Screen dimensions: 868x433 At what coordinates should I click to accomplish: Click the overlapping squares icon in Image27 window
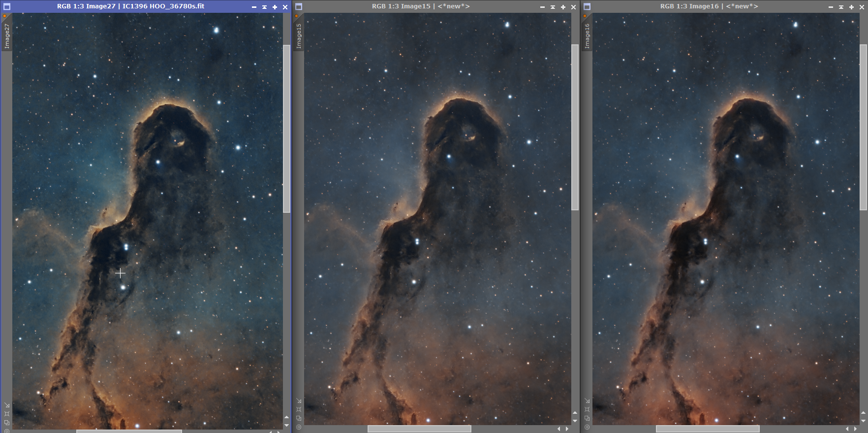[7, 423]
